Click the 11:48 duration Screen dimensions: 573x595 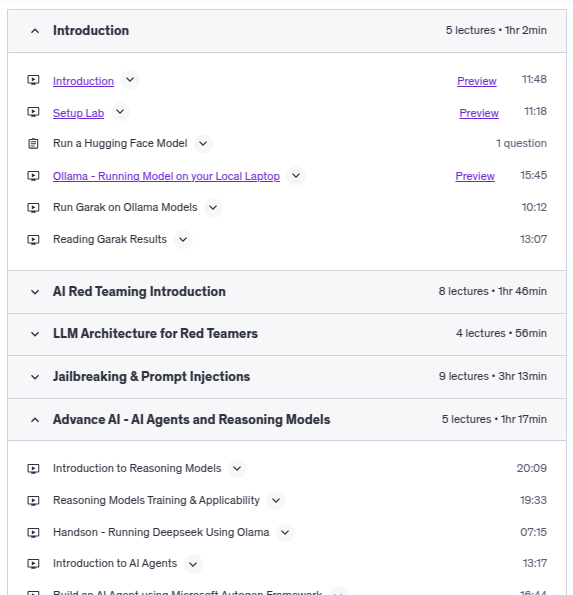click(534, 79)
